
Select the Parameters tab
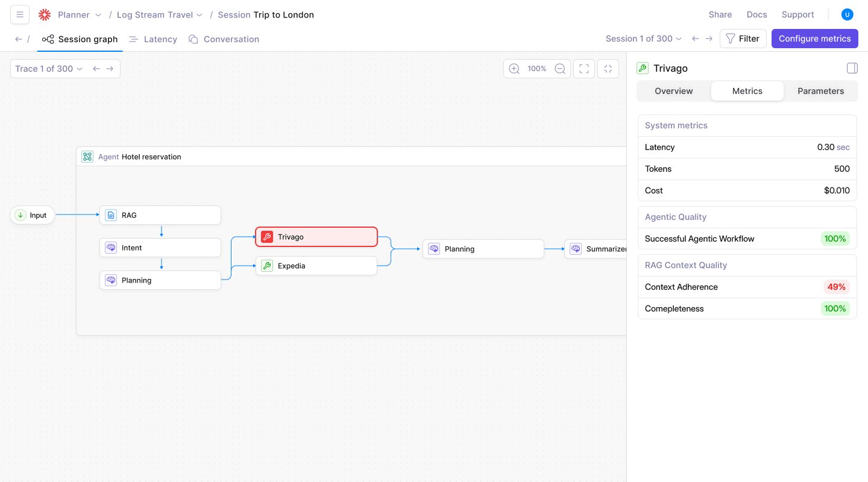[821, 91]
